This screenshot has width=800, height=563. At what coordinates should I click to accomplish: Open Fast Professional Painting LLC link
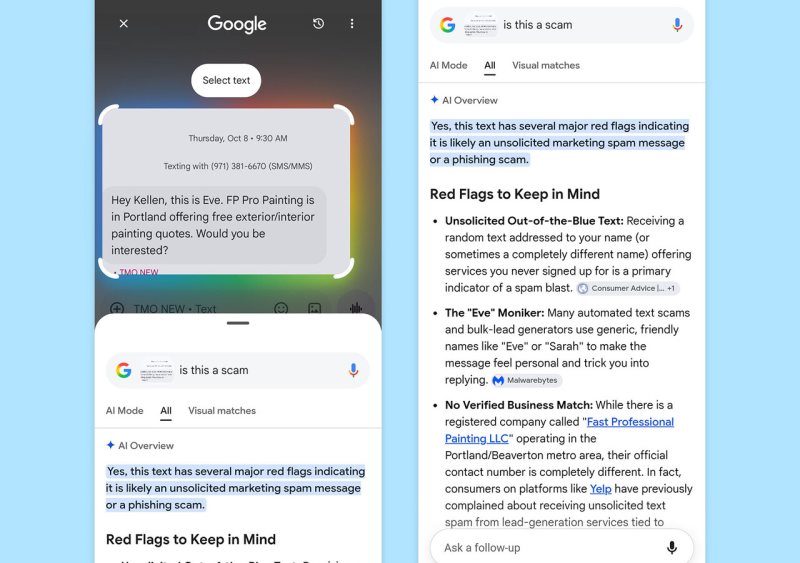tap(559, 430)
